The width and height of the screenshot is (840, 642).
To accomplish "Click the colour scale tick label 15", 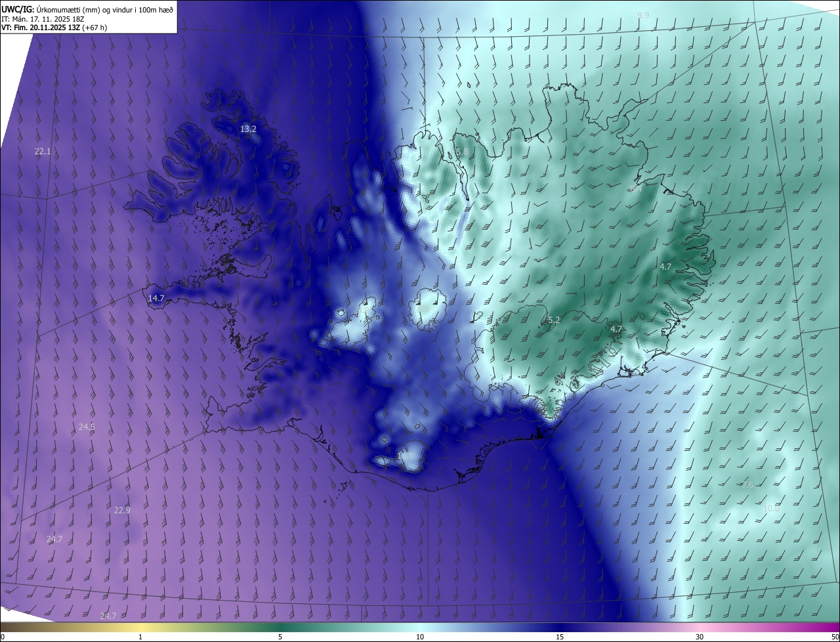I will (x=560, y=637).
